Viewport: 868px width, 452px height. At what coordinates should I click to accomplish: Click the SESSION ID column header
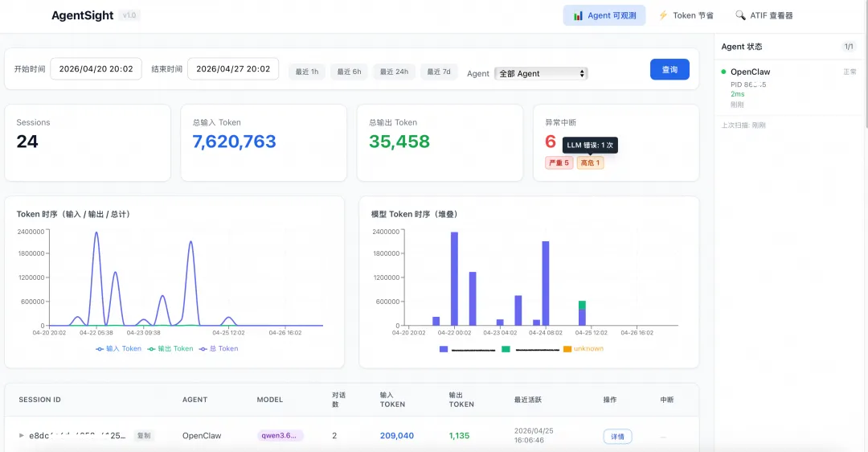(x=40, y=400)
